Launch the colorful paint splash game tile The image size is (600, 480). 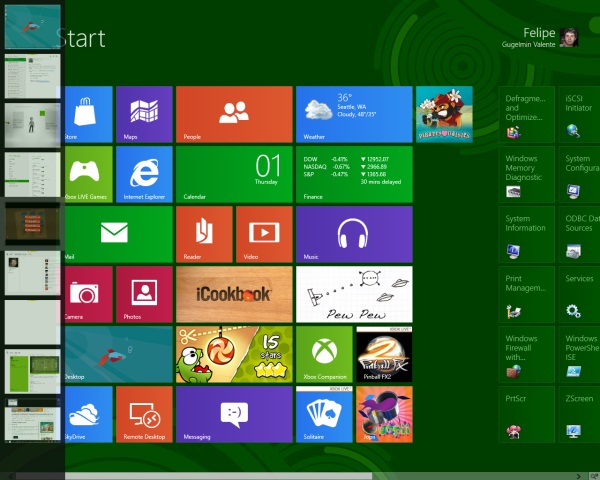tap(384, 414)
